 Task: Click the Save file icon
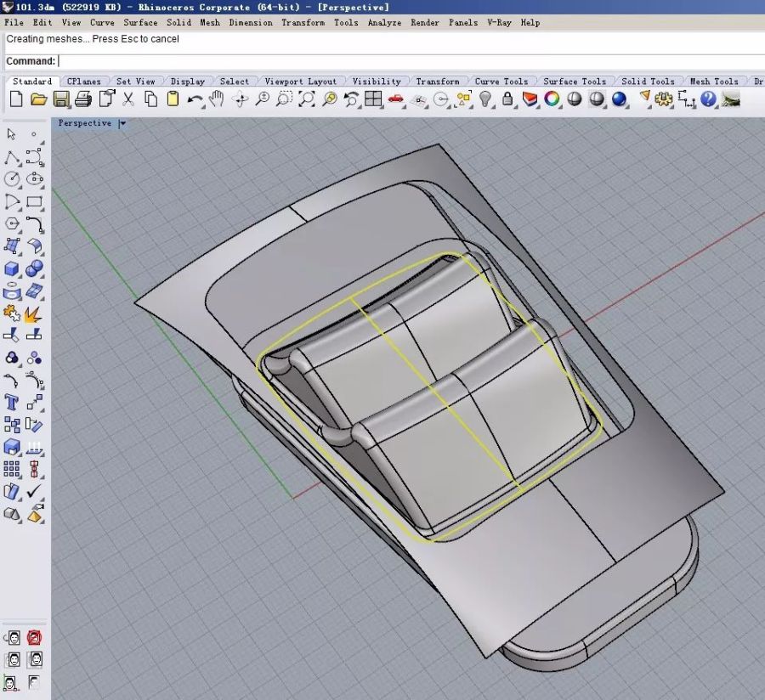point(60,99)
